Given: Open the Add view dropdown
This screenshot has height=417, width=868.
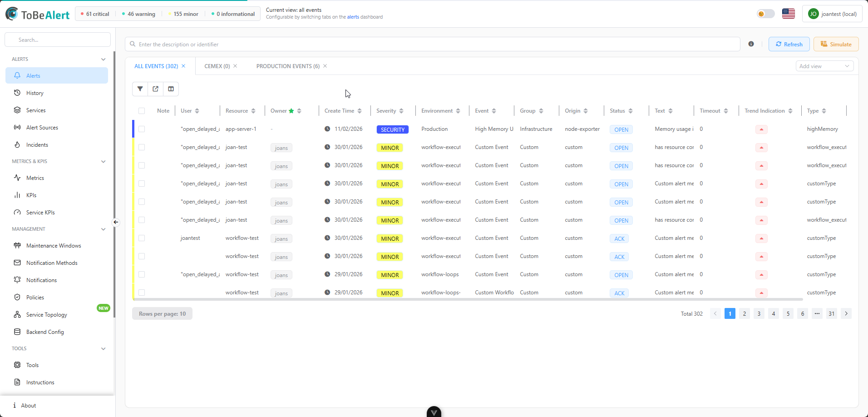Looking at the screenshot, I should point(824,66).
